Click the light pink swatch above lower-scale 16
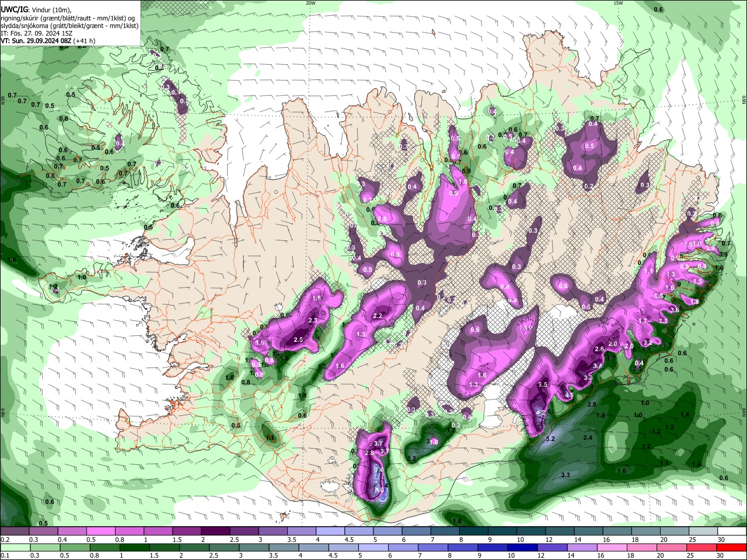 (612, 547)
